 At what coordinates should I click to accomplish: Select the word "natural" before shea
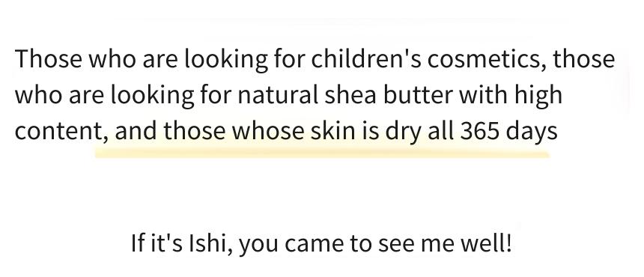(x=278, y=95)
